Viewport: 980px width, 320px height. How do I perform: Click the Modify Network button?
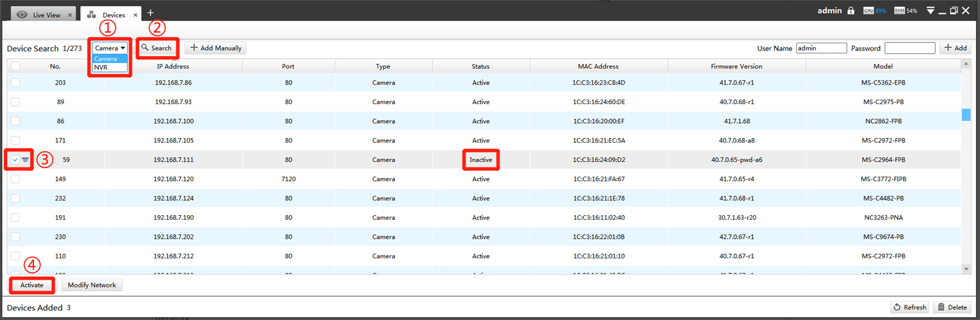pos(92,285)
